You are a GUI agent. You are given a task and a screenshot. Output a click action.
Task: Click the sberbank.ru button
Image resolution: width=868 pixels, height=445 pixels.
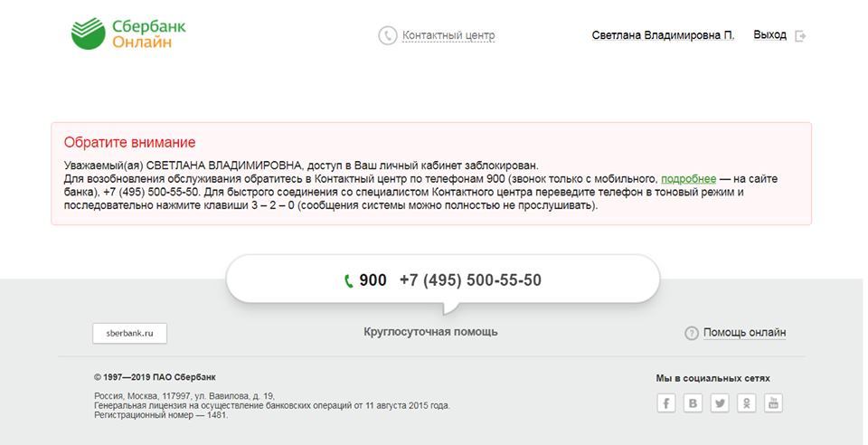(x=129, y=333)
